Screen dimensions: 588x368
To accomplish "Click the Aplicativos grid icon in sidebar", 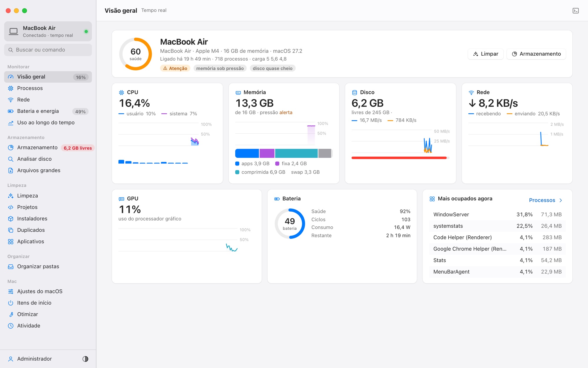I will [x=11, y=241].
